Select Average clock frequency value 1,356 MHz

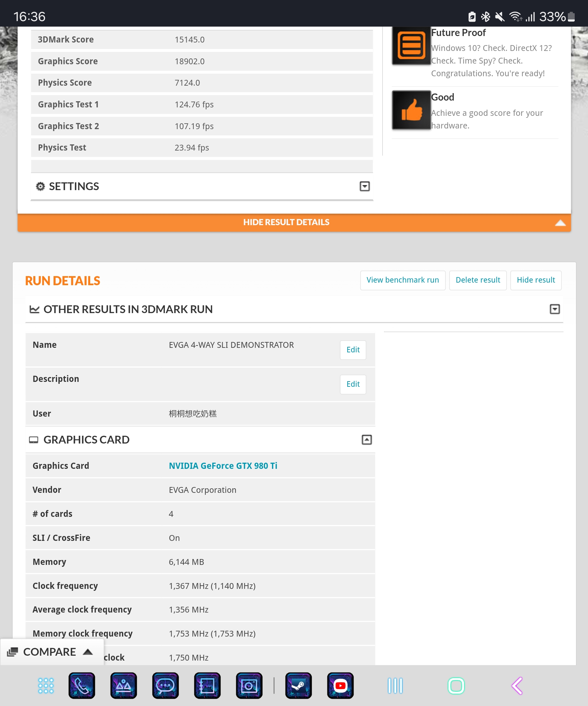pyautogui.click(x=189, y=610)
